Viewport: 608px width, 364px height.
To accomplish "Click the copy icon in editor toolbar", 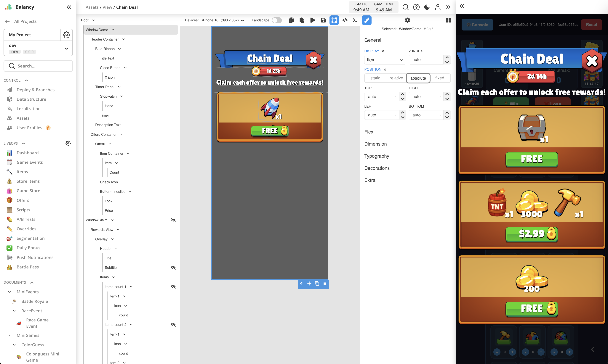I will 291,20.
